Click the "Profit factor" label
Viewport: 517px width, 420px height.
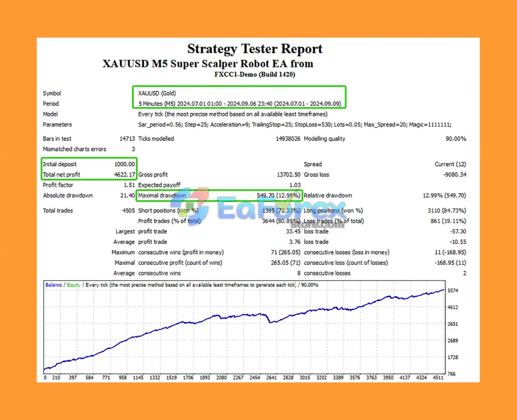point(58,185)
